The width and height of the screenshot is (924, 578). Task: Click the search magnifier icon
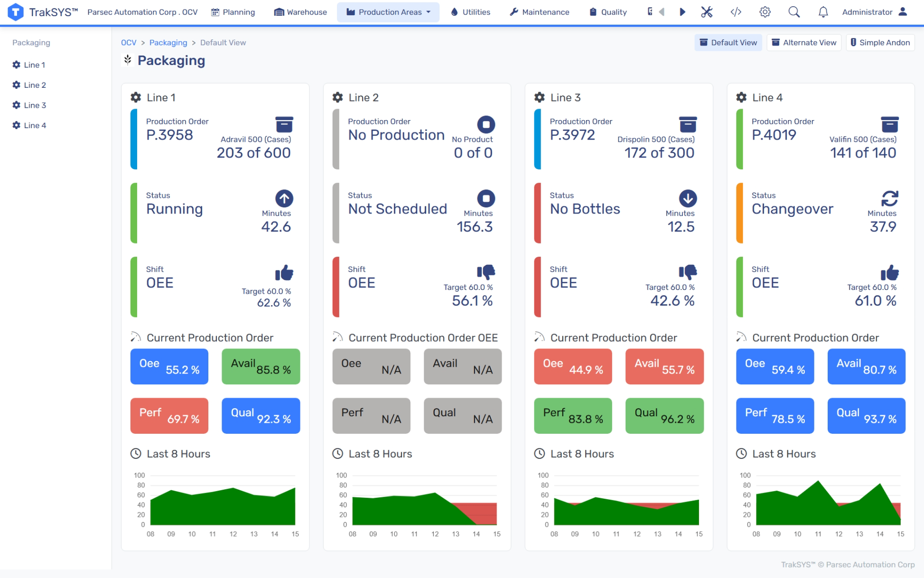click(793, 12)
